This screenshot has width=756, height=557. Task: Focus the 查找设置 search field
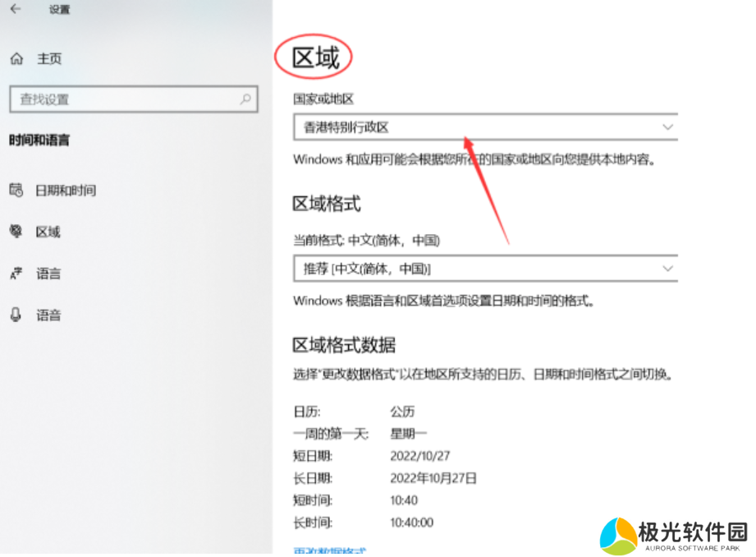point(123,99)
